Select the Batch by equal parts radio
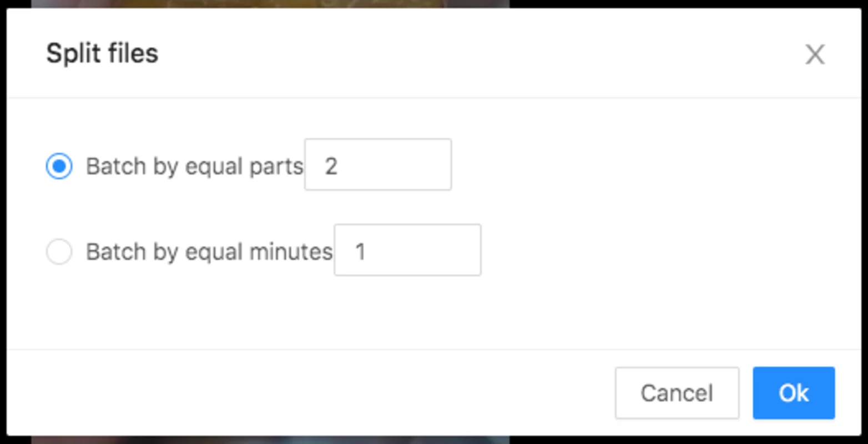 59,166
